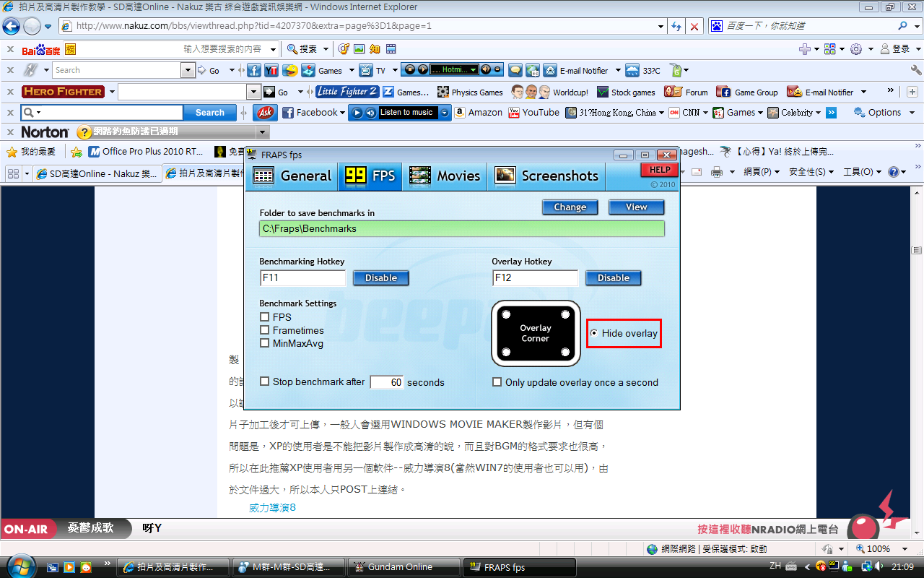Image resolution: width=924 pixels, height=578 pixels.
Task: Enable the Frametimes checkbox
Action: pos(265,330)
